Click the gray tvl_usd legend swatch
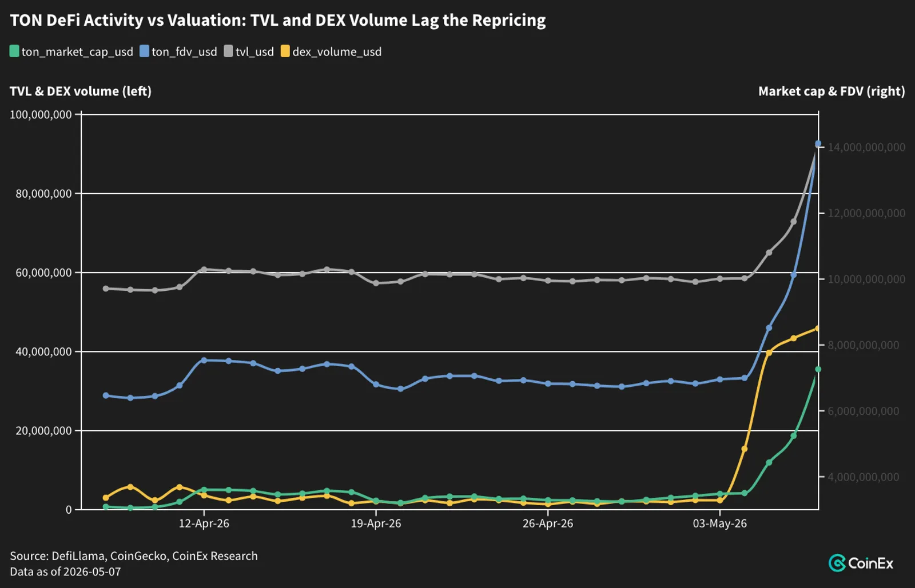 pos(229,51)
